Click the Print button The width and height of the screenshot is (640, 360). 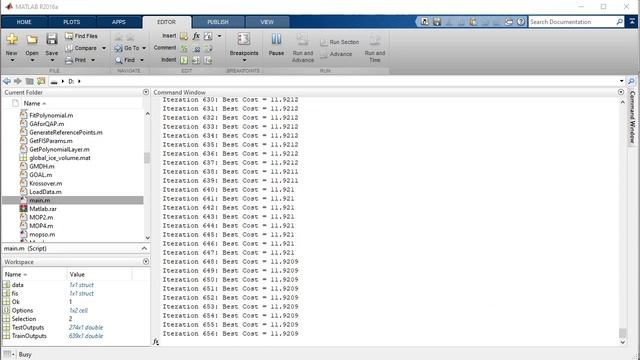click(x=76, y=60)
